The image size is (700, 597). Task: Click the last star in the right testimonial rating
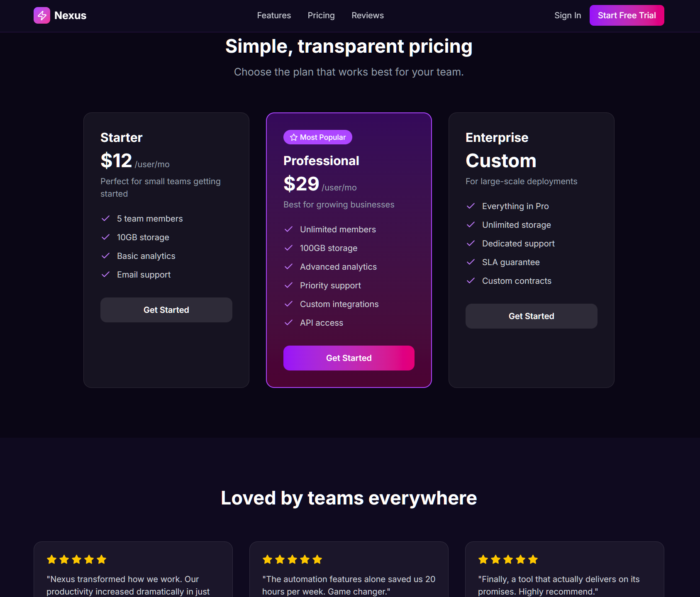click(533, 559)
